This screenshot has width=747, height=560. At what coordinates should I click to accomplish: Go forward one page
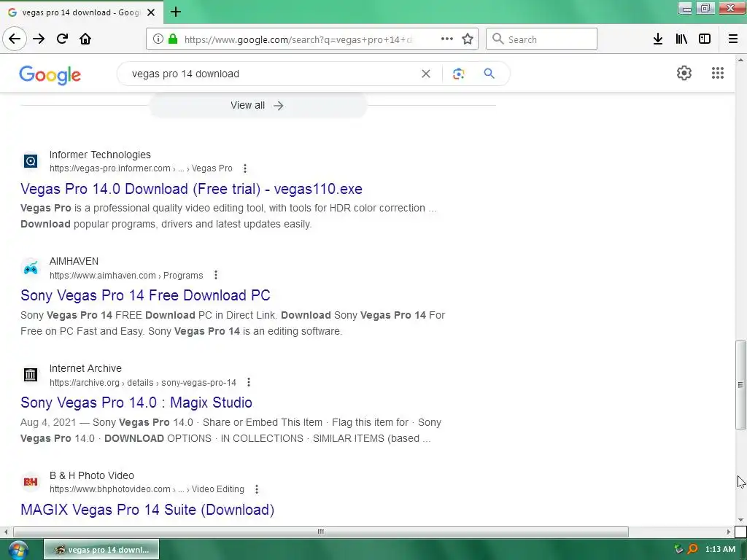coord(39,39)
